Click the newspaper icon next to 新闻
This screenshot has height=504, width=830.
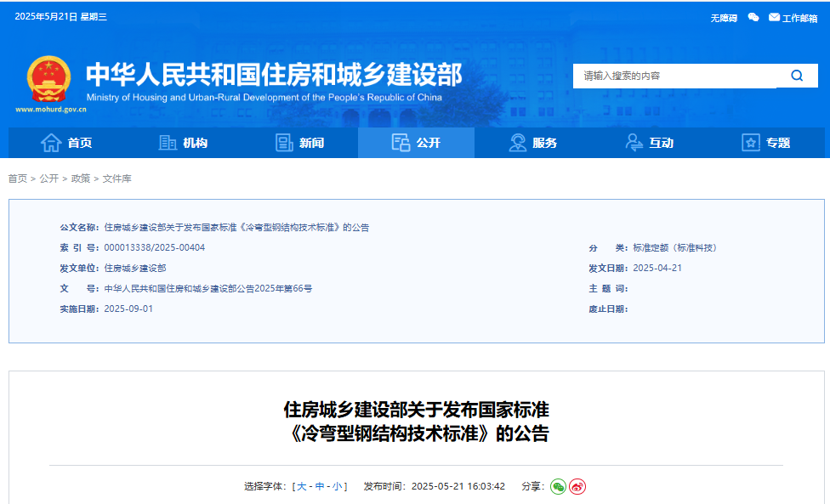[x=284, y=143]
